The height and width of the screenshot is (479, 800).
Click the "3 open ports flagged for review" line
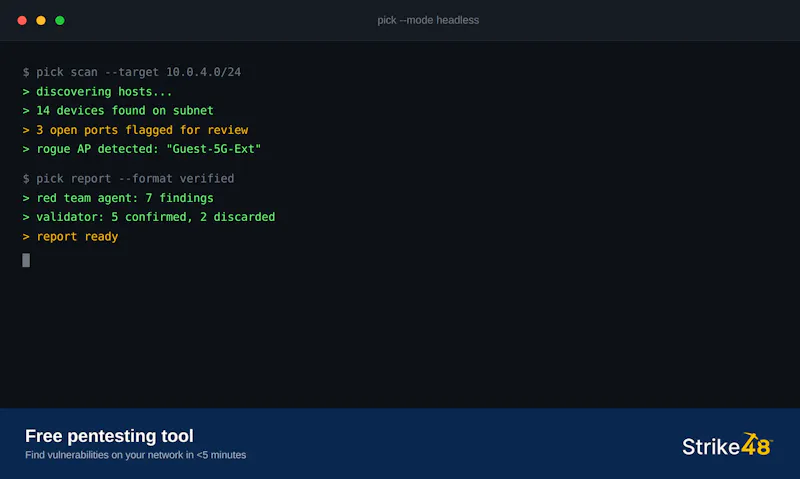(x=135, y=130)
